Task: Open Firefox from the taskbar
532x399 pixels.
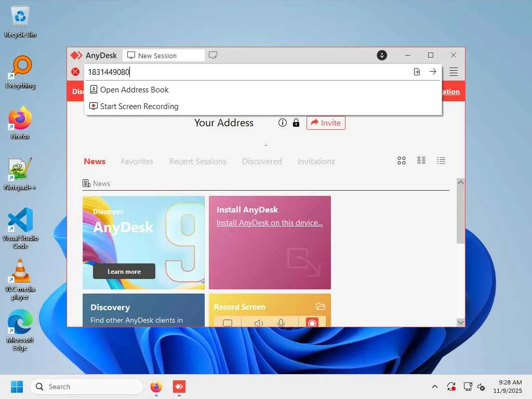Action: tap(156, 387)
